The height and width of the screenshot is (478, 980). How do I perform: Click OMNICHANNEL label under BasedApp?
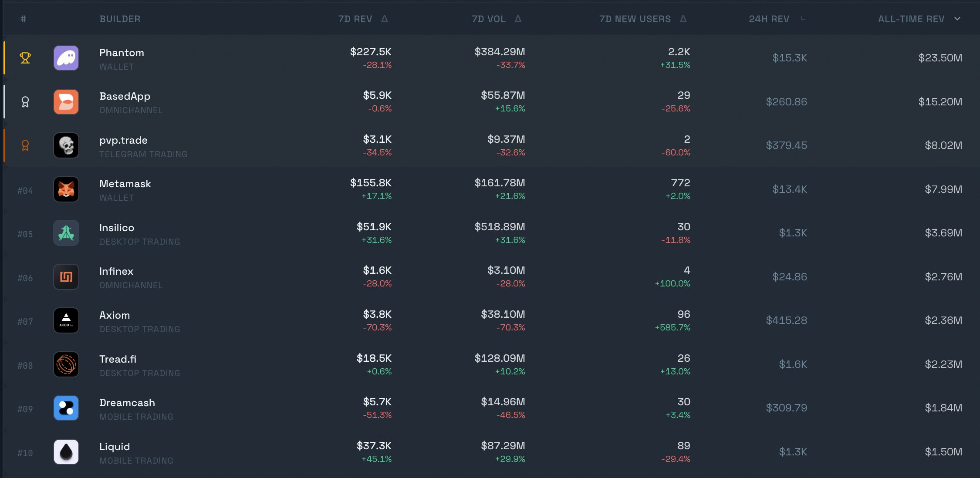click(x=131, y=110)
